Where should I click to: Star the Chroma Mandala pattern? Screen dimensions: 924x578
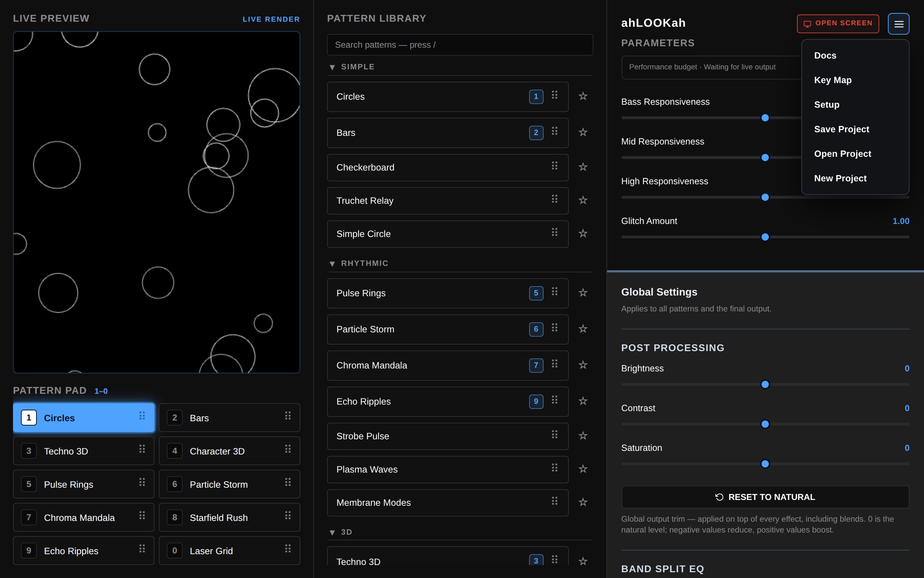[x=583, y=365]
